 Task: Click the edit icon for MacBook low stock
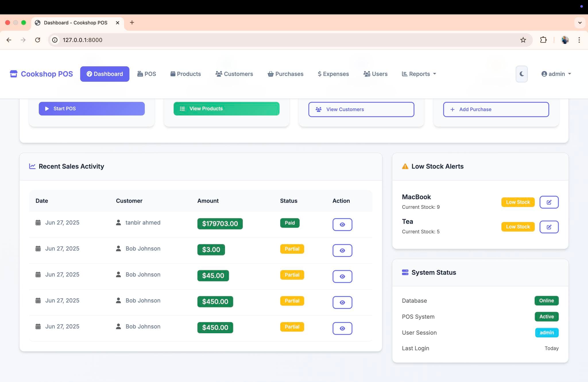tap(549, 202)
